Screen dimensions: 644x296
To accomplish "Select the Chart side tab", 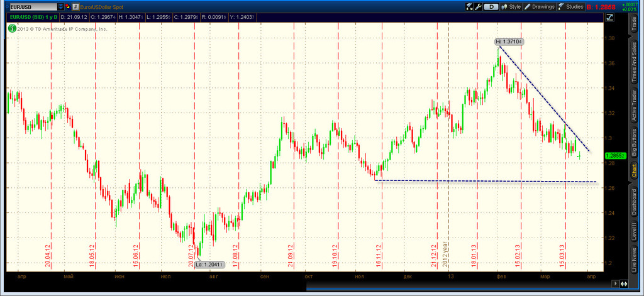I will 633,171.
